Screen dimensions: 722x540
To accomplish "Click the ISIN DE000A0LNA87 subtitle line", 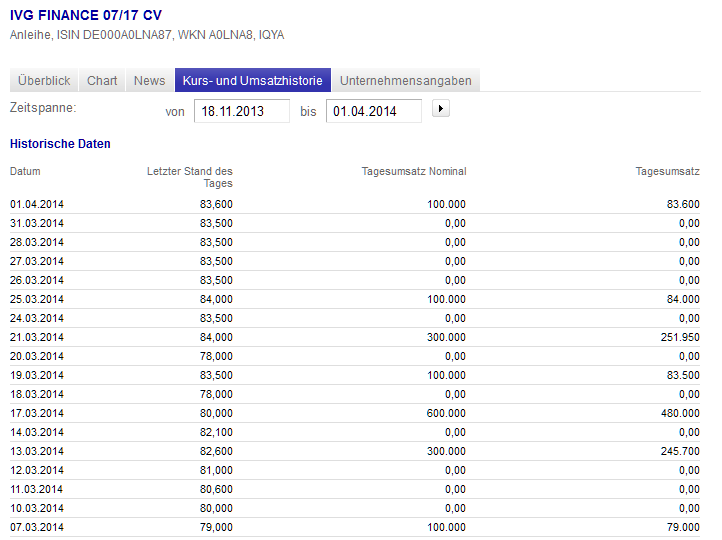I will click(147, 35).
